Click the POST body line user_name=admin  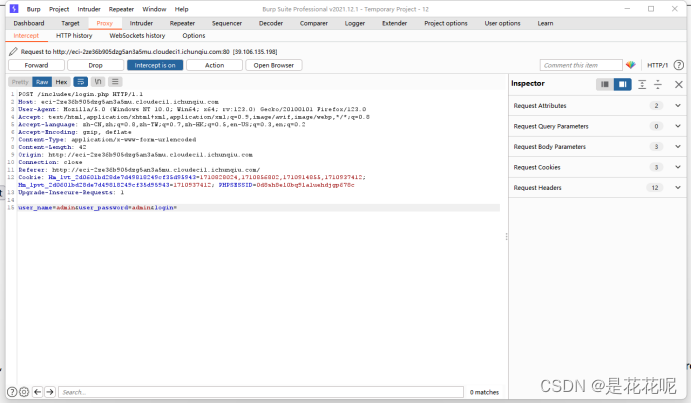[x=259, y=208]
